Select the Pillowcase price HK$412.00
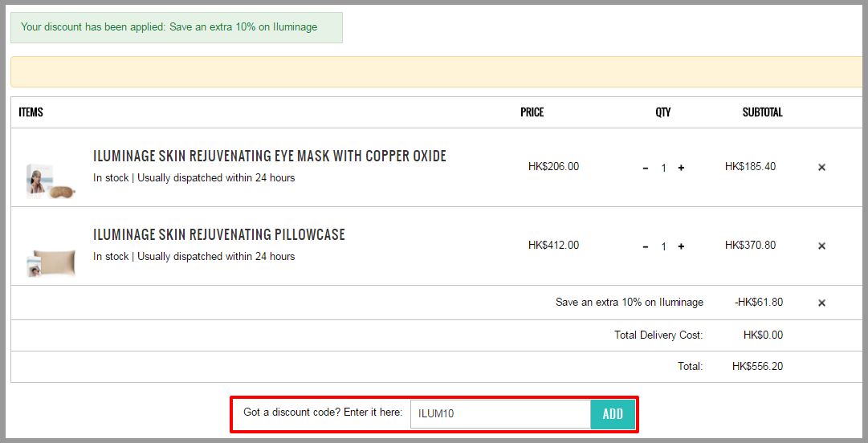 click(553, 245)
